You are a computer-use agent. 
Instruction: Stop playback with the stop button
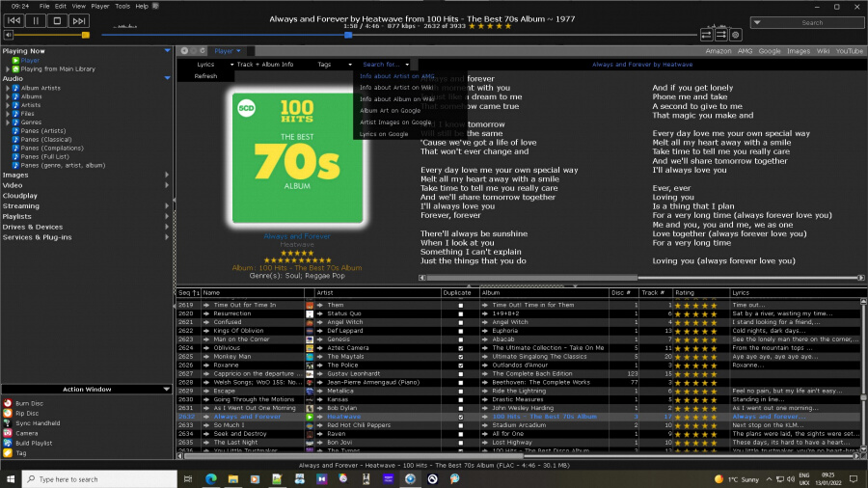57,21
